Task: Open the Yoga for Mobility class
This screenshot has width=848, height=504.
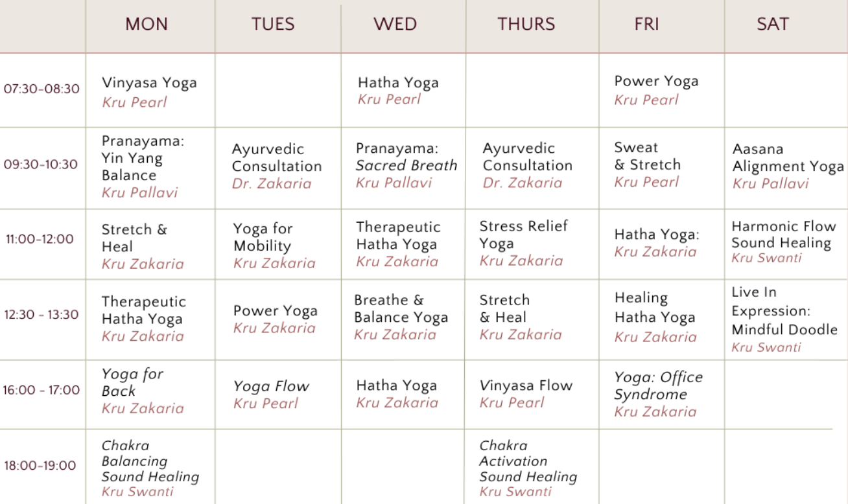Action: coord(263,238)
